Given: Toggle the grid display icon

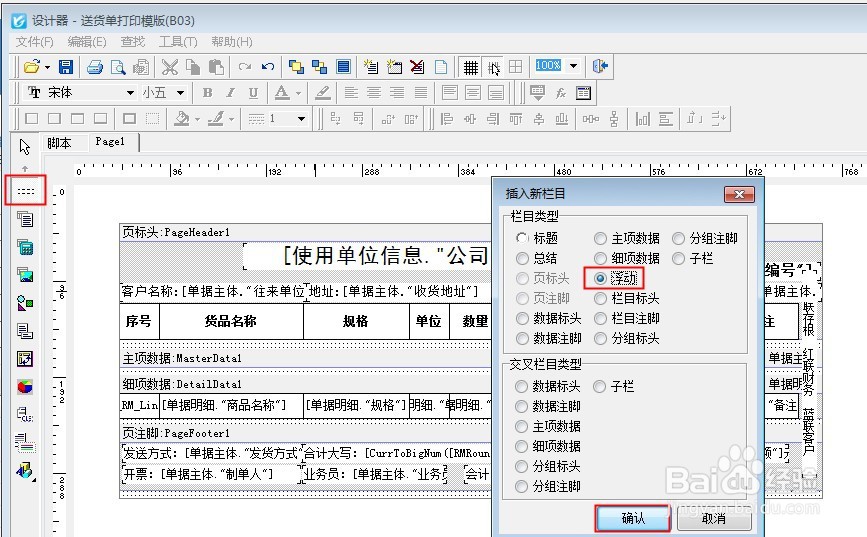Looking at the screenshot, I should tap(471, 67).
